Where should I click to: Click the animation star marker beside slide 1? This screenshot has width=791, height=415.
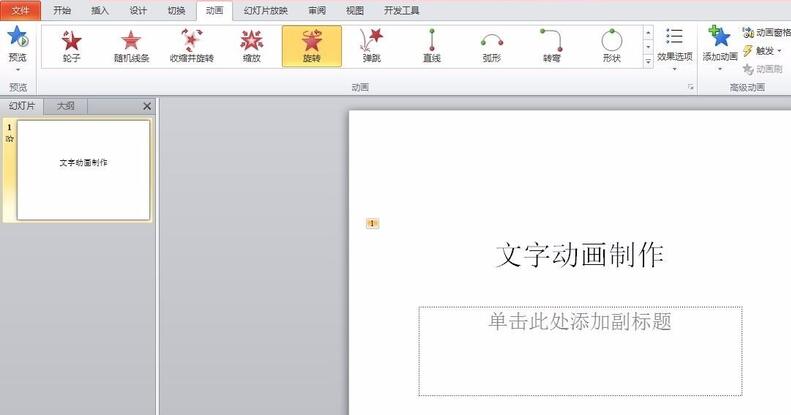pyautogui.click(x=9, y=139)
